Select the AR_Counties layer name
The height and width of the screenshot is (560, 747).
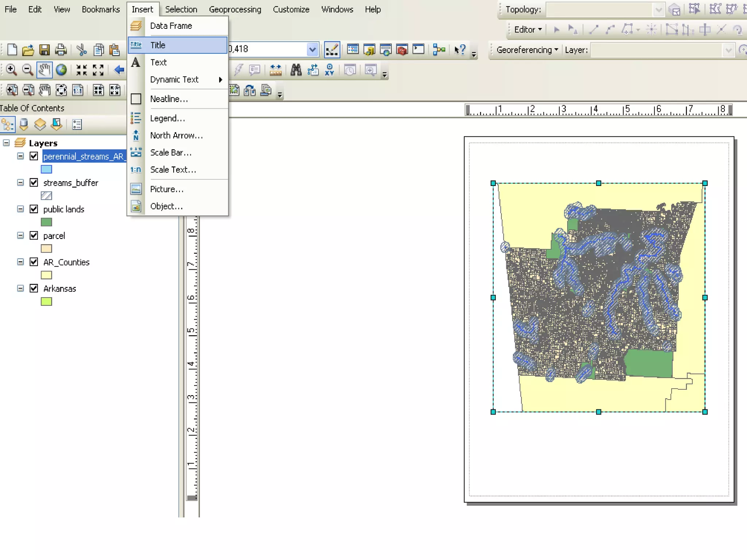[x=66, y=262]
